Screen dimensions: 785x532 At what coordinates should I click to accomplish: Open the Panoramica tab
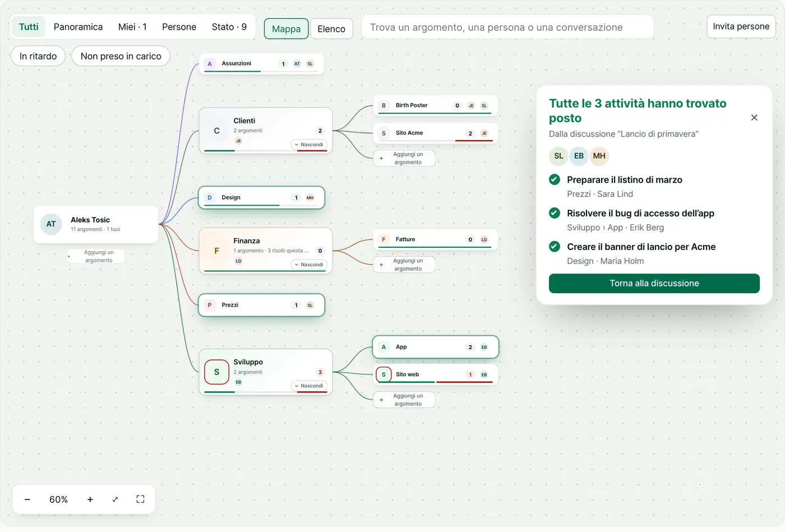78,27
